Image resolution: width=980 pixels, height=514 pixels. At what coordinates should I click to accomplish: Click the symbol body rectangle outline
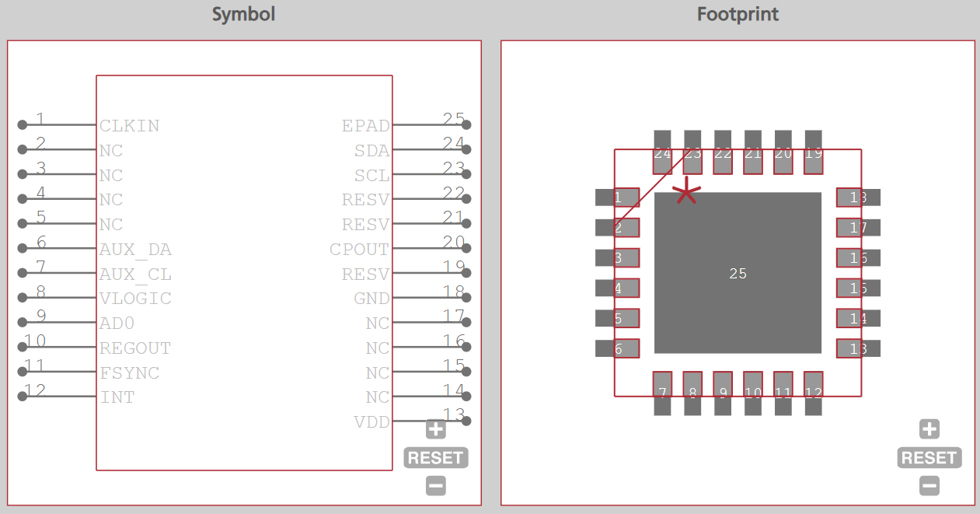point(244,75)
